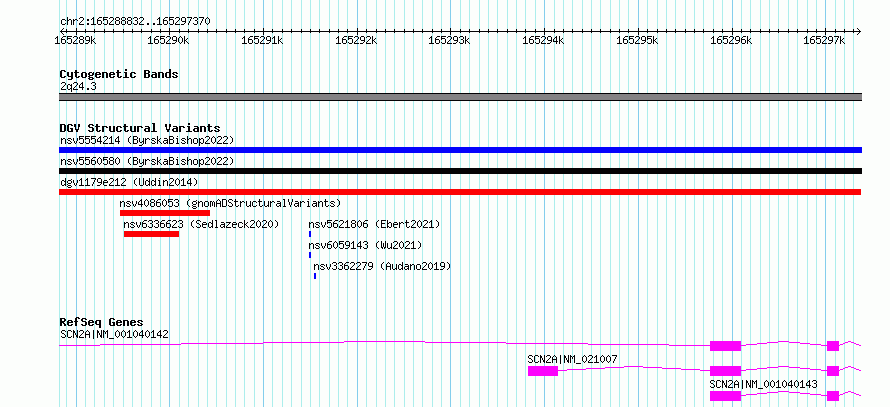The width and height of the screenshot is (890, 407).
Task: Click the 165295k ruler label
Action: coord(637,40)
